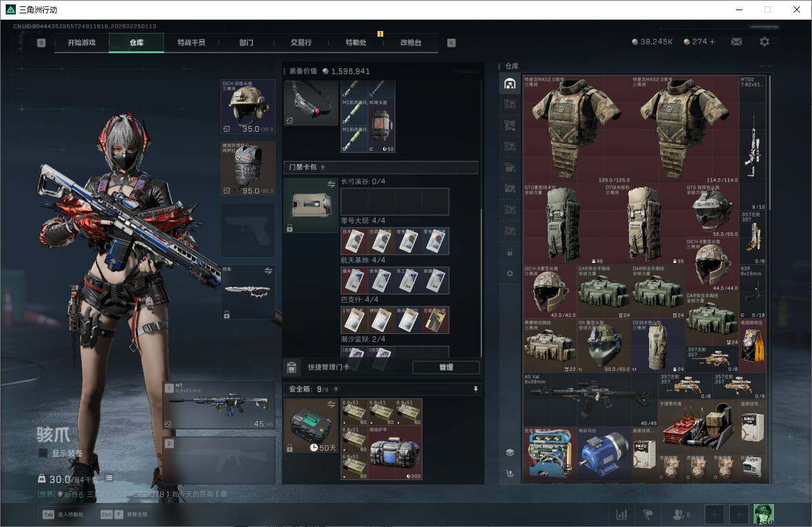812x527 pixels.
Task: Click the sort icon at sidebar bottom
Action: [x=510, y=473]
